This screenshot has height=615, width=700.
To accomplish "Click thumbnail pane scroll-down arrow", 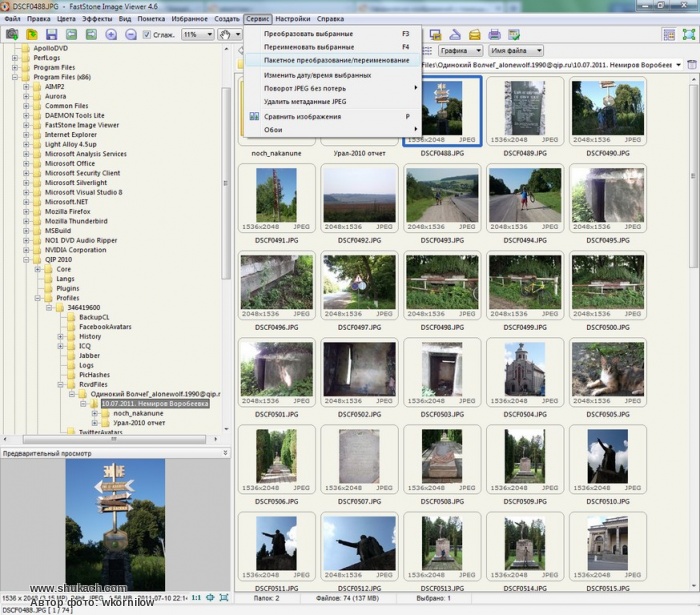I will [x=693, y=586].
